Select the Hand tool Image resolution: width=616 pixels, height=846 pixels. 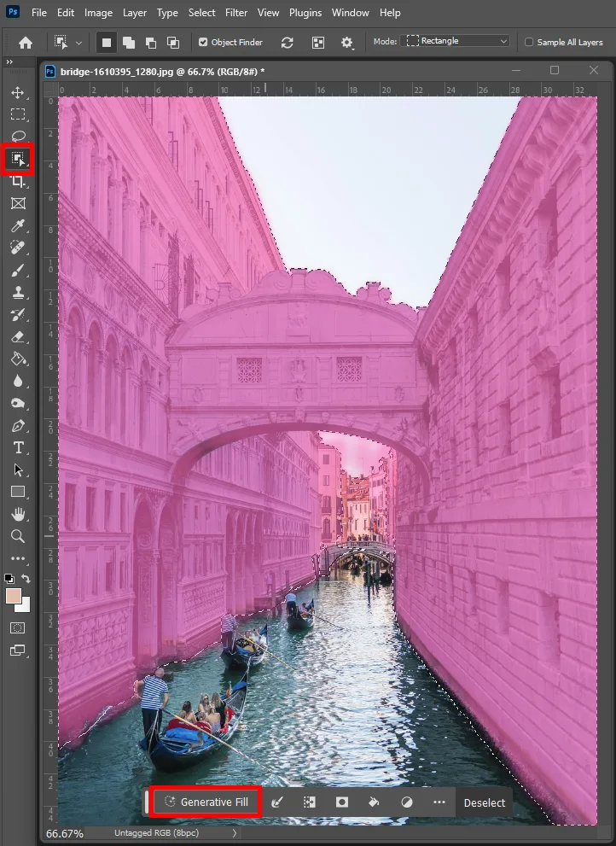(18, 514)
